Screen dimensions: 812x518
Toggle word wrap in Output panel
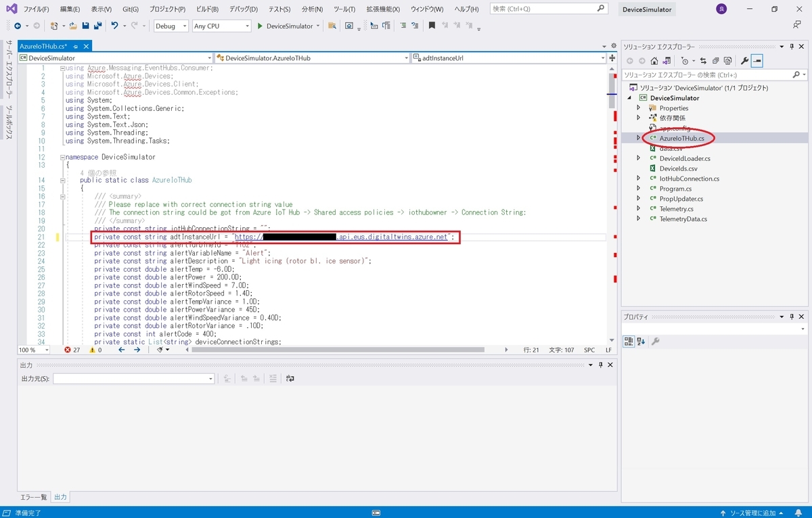(290, 379)
